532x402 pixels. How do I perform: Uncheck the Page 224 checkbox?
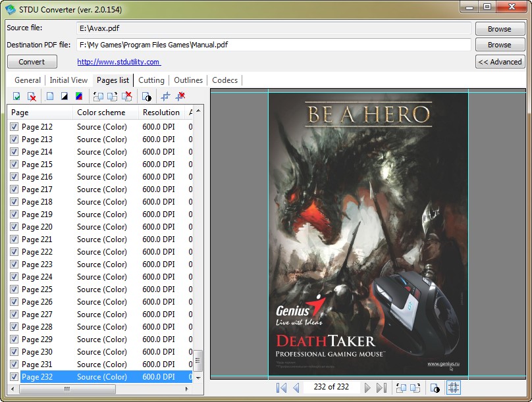coord(14,277)
